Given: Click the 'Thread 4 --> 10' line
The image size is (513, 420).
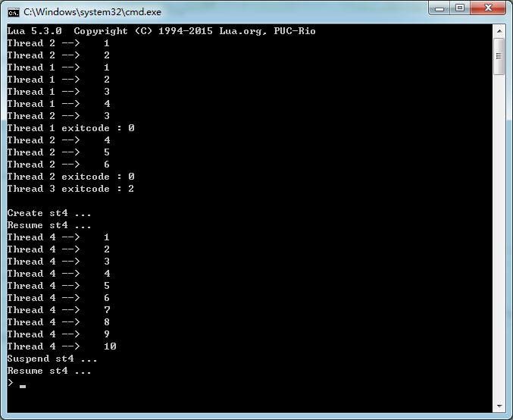Looking at the screenshot, I should click(x=62, y=346).
